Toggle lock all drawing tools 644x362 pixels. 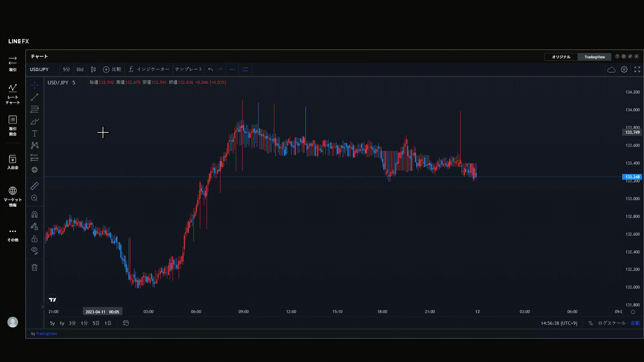tap(35, 239)
